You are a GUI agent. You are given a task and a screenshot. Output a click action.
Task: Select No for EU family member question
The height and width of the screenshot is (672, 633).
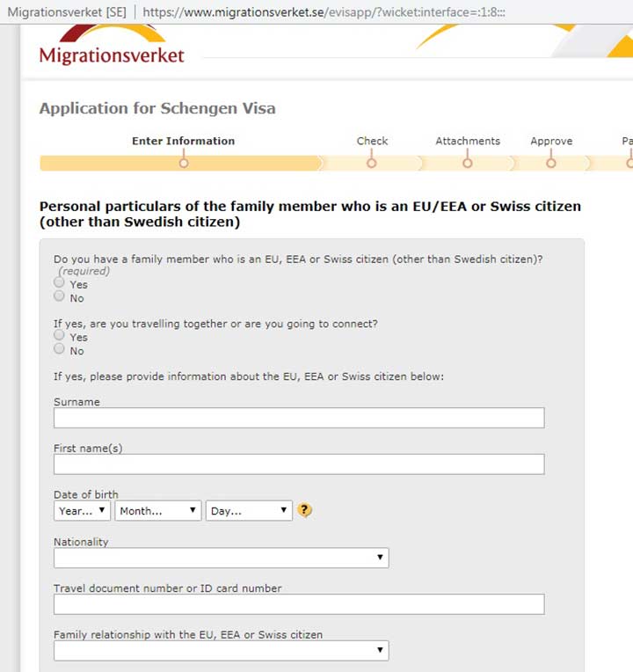59,296
